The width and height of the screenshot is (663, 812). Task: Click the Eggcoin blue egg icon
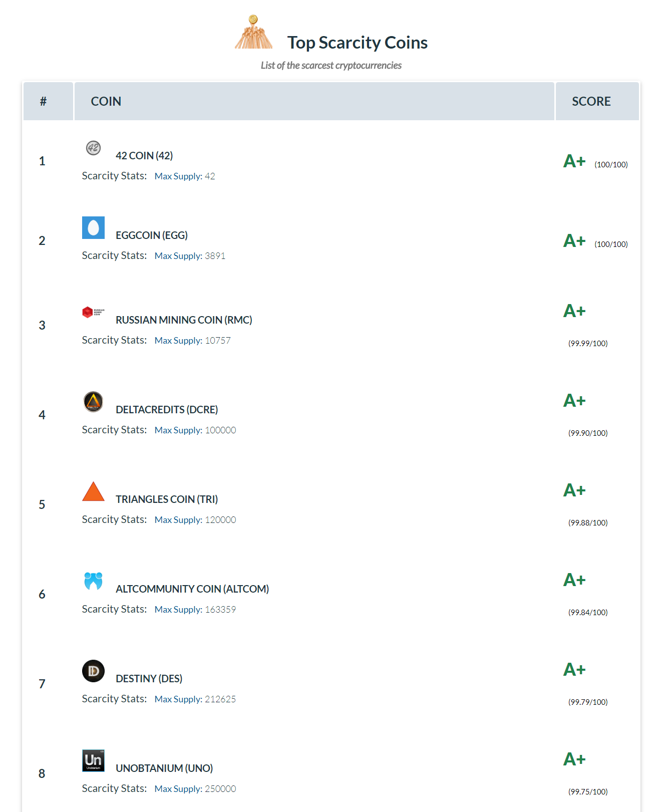coord(93,227)
